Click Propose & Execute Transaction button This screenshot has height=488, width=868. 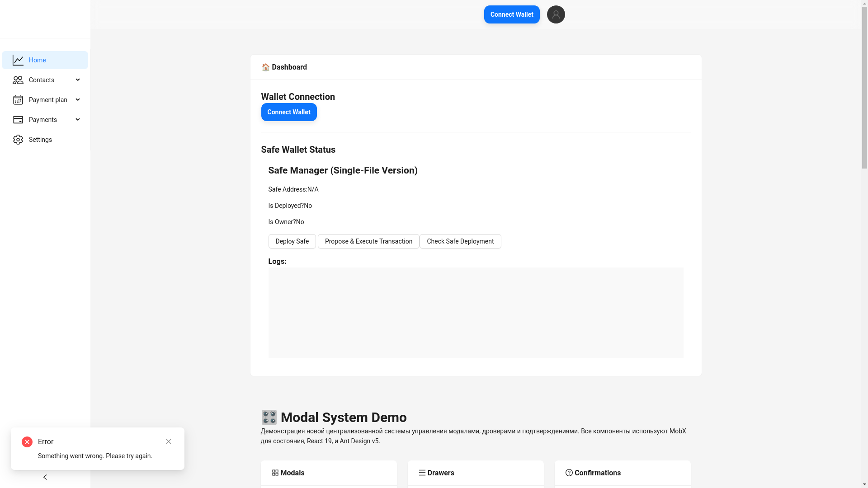coord(368,241)
